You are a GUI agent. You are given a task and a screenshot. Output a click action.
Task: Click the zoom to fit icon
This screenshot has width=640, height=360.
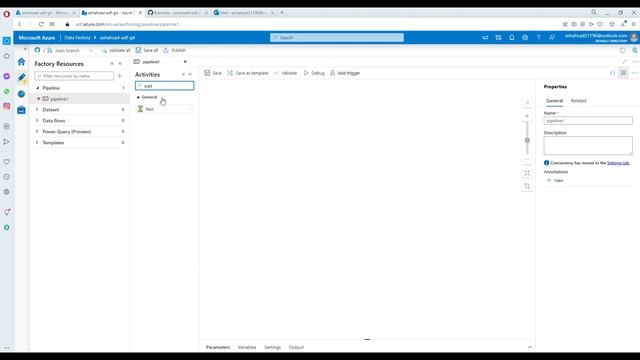pos(527,173)
